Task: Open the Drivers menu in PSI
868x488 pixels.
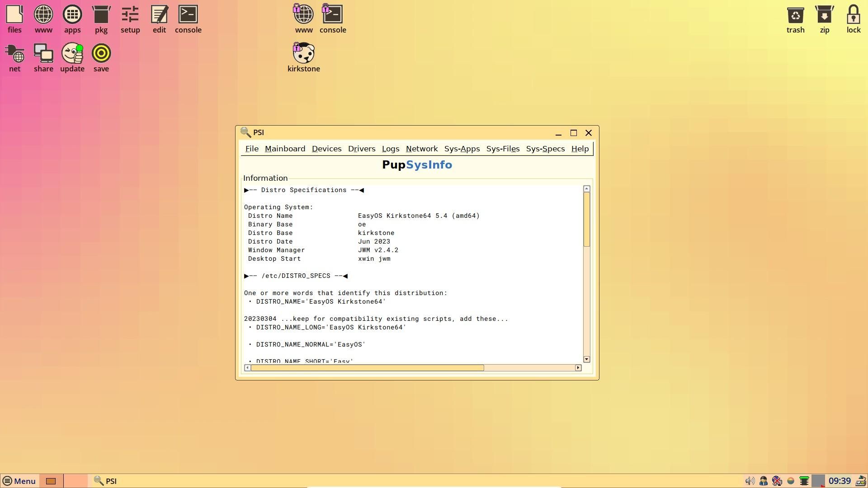Action: click(x=361, y=149)
